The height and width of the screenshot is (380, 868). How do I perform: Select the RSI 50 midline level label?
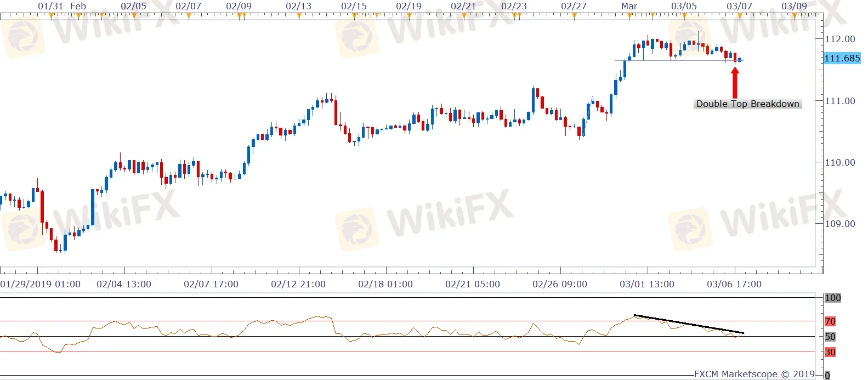coord(830,337)
